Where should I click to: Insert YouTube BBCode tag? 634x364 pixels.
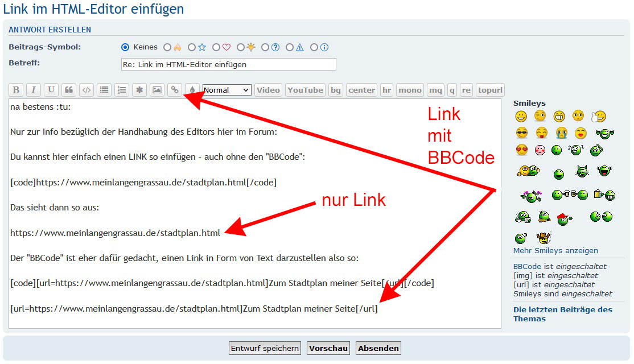(305, 90)
